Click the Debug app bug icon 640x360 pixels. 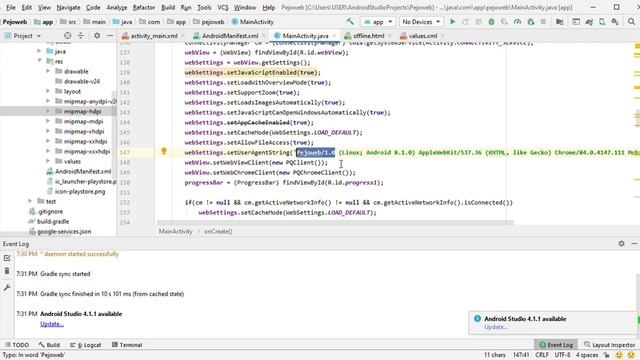coord(491,22)
